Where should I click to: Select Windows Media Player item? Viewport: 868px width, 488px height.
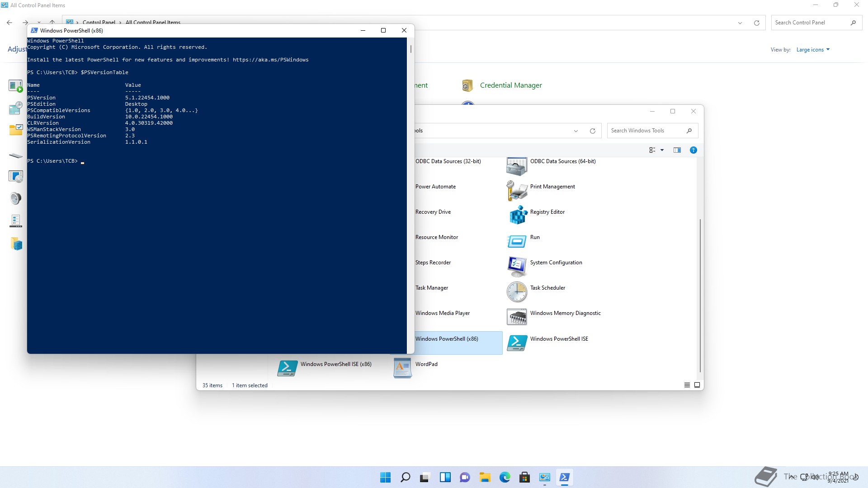pos(442,313)
